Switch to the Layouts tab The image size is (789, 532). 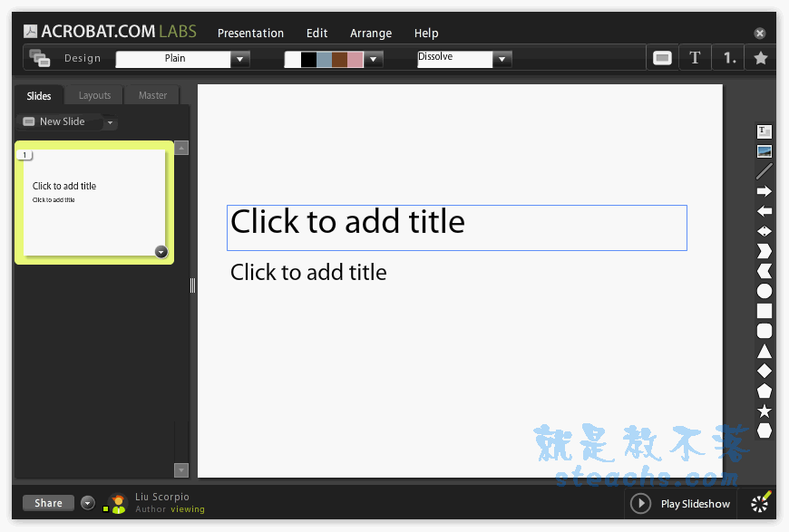click(x=94, y=95)
